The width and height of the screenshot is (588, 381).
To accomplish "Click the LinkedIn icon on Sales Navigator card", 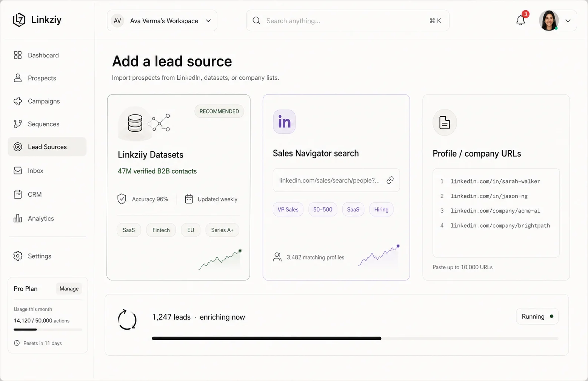I will (284, 122).
